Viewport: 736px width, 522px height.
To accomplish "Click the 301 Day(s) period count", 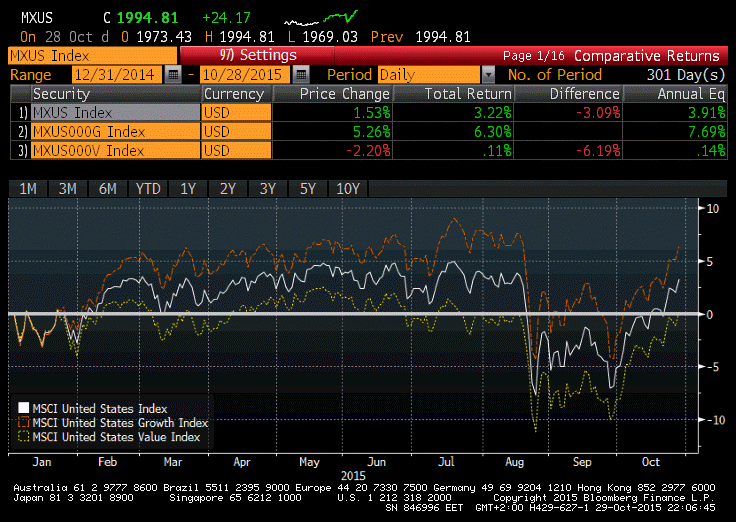I will point(686,75).
